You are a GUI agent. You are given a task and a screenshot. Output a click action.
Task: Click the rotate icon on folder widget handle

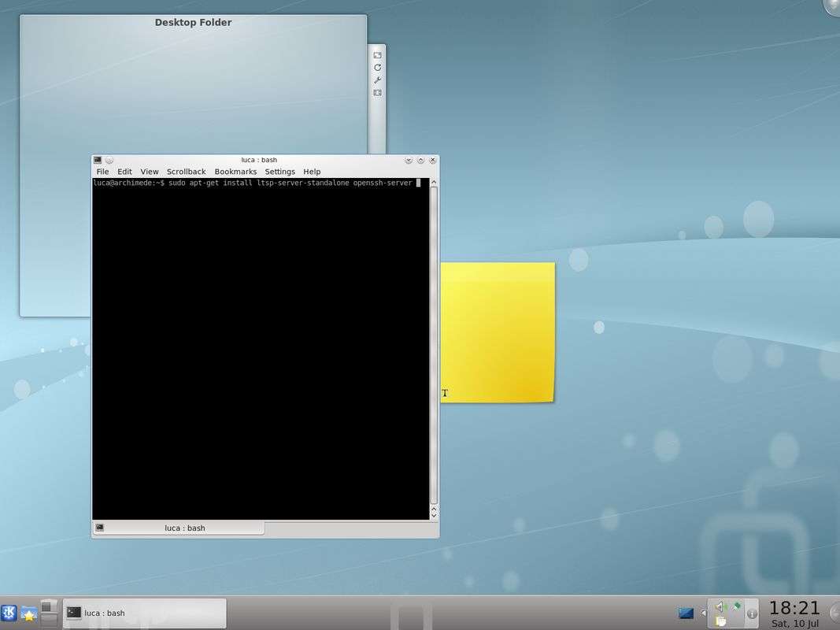point(377,68)
